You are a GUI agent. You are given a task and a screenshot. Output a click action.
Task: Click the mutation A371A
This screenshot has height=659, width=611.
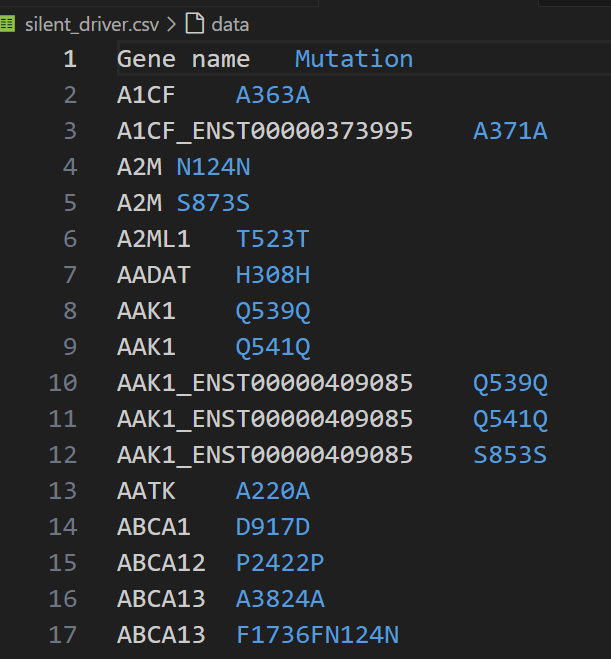(x=510, y=131)
